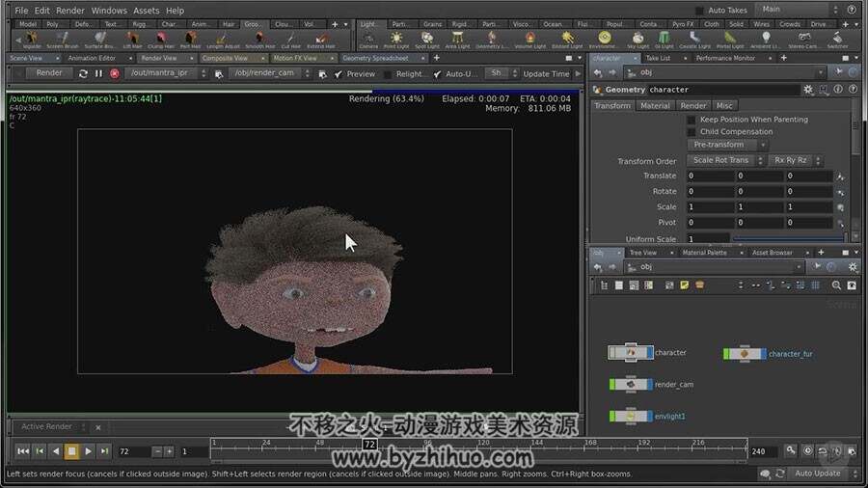This screenshot has height=488, width=868.
Task: Select the Surface Brush shelf tool
Action: point(98,40)
